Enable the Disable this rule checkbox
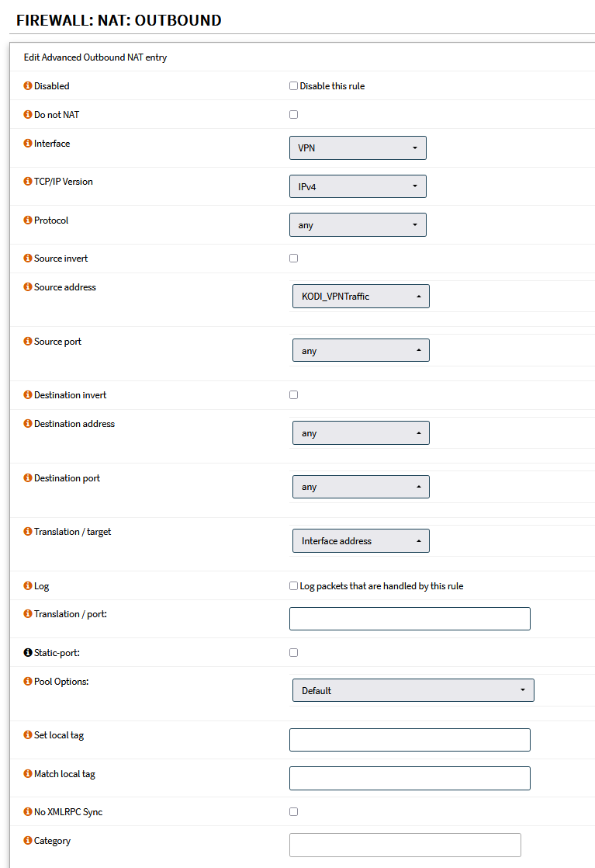 tap(294, 86)
